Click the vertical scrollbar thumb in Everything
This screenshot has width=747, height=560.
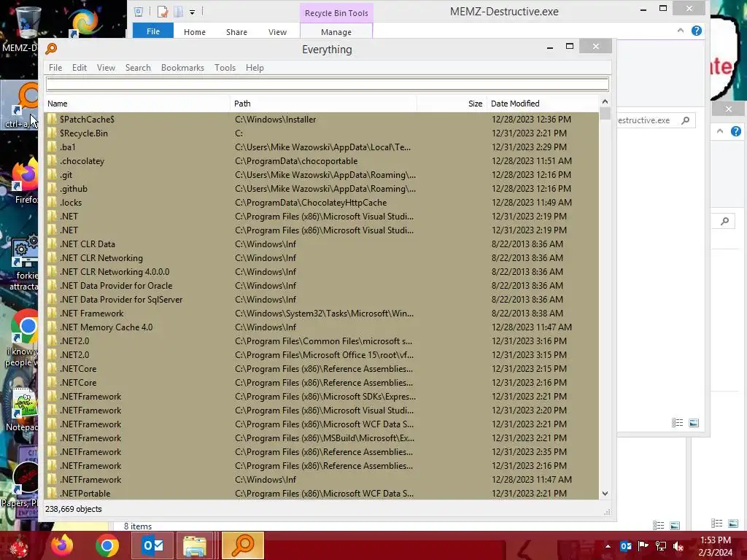(x=605, y=113)
